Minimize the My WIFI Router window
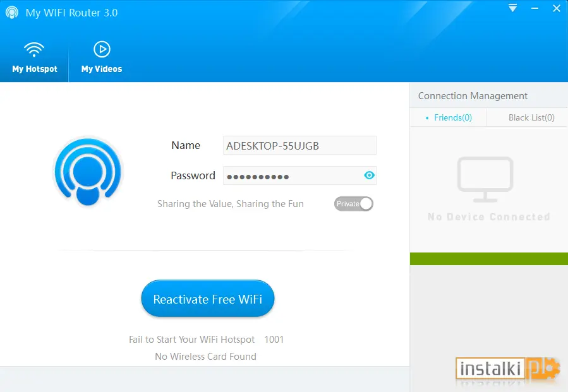The width and height of the screenshot is (568, 392). 535,8
